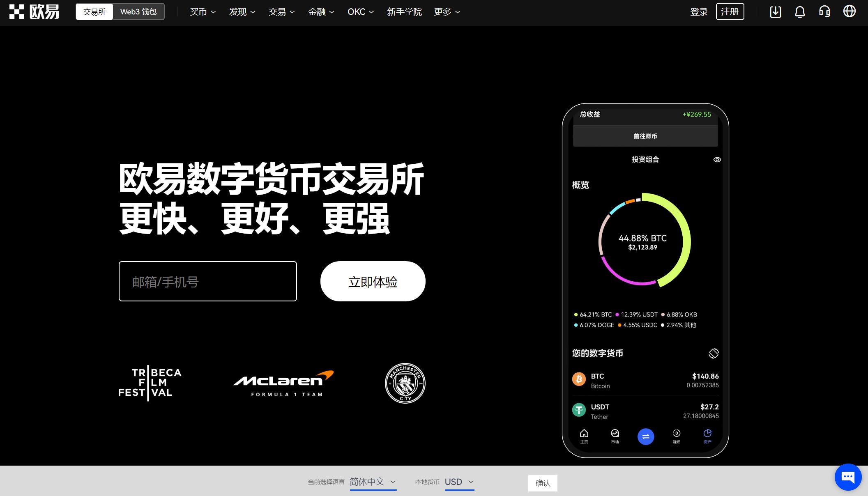Viewport: 868px width, 496px height.
Task: Click the Web3钱包 tab
Action: pos(138,12)
